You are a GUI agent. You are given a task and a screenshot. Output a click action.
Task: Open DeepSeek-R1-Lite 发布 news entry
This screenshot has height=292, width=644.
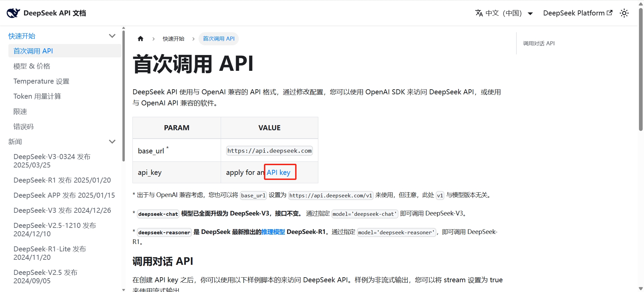pos(50,253)
